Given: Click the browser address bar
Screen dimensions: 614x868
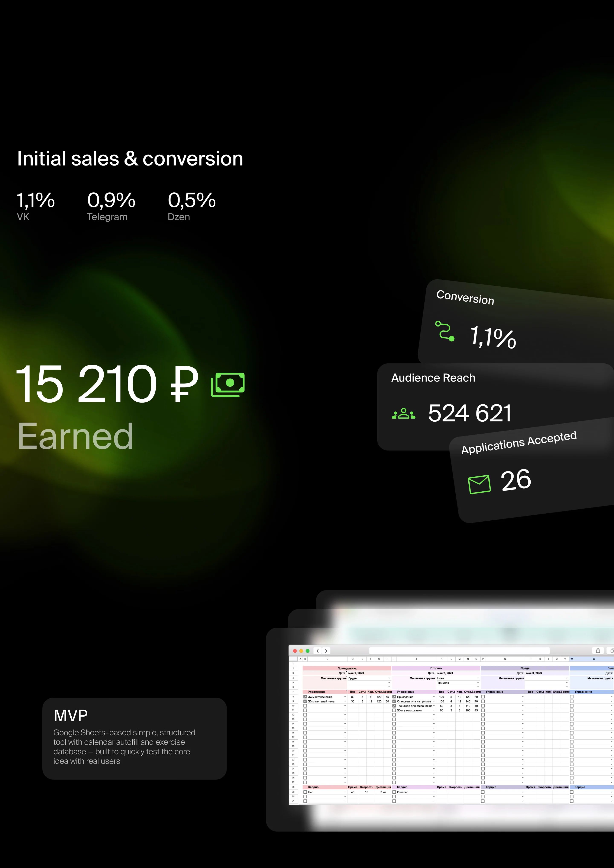Looking at the screenshot, I should [459, 650].
